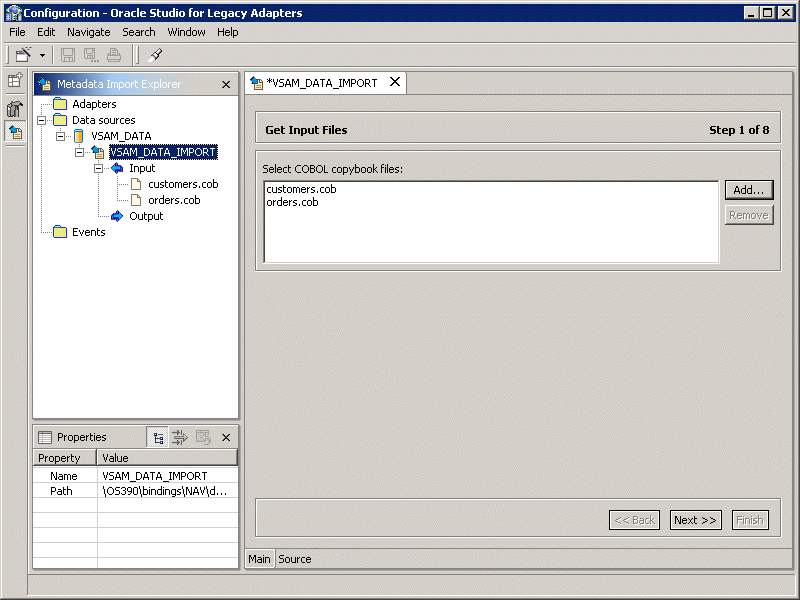
Task: Toggle Show Categories in Properties toolbar
Action: click(158, 438)
